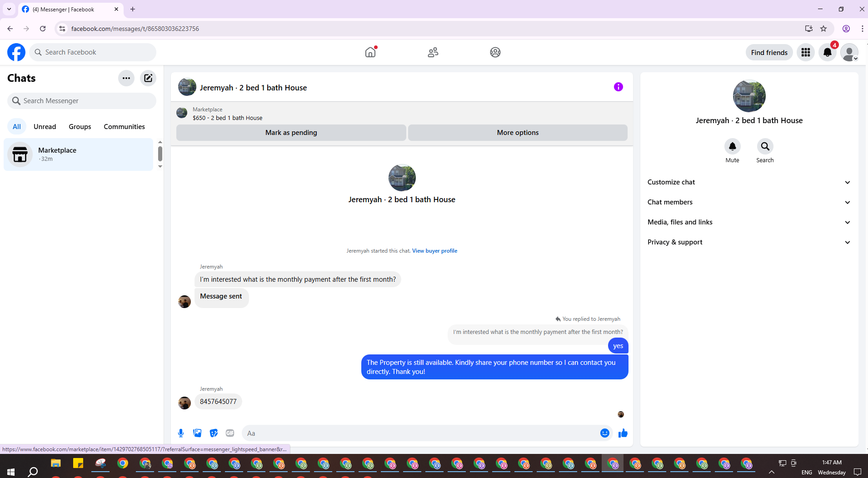Send a thumbs-up like

pyautogui.click(x=623, y=433)
